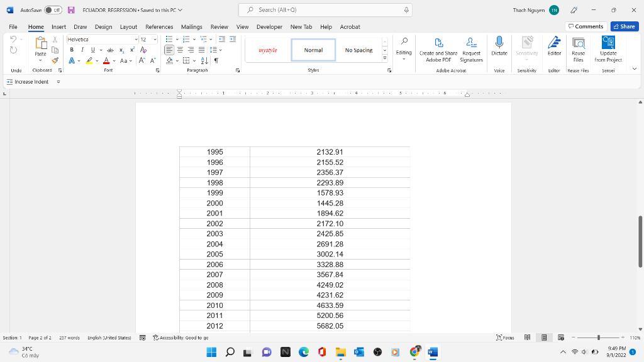This screenshot has width=644, height=362.
Task: Apply yellow text highlight color
Action: [89, 60]
